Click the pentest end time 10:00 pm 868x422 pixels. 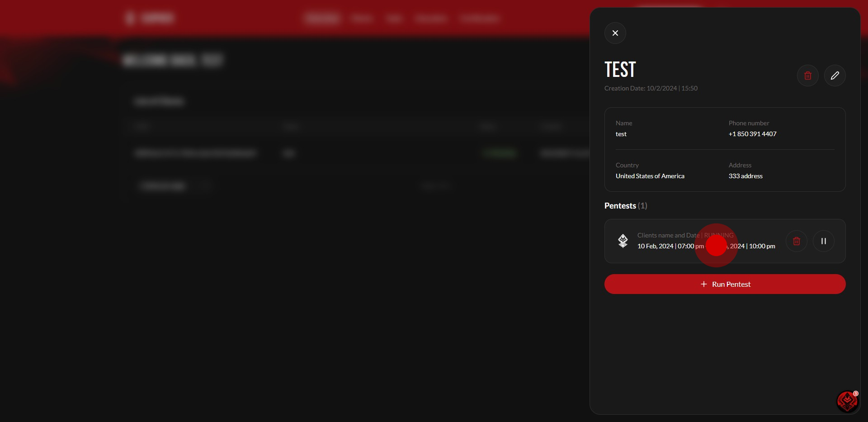(x=762, y=246)
